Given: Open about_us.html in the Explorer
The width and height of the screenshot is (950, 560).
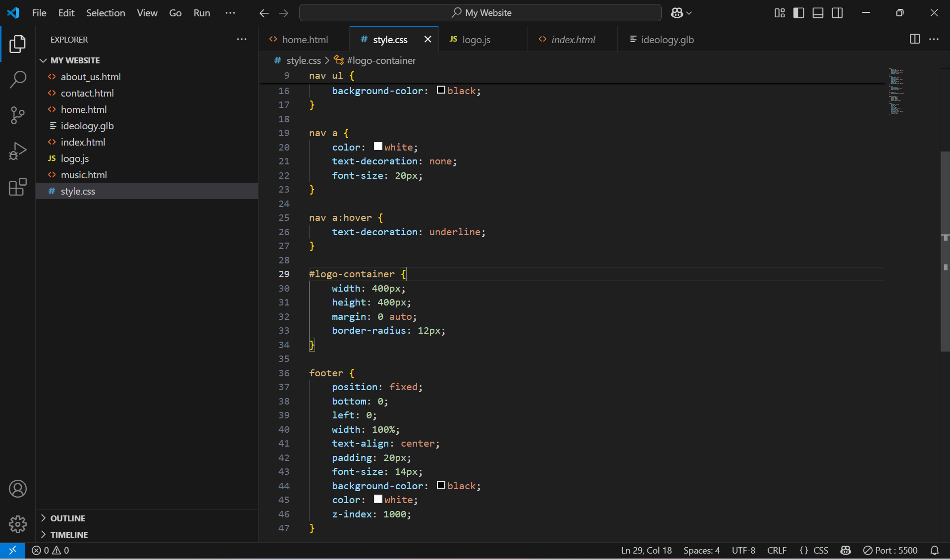Looking at the screenshot, I should click(147, 77).
